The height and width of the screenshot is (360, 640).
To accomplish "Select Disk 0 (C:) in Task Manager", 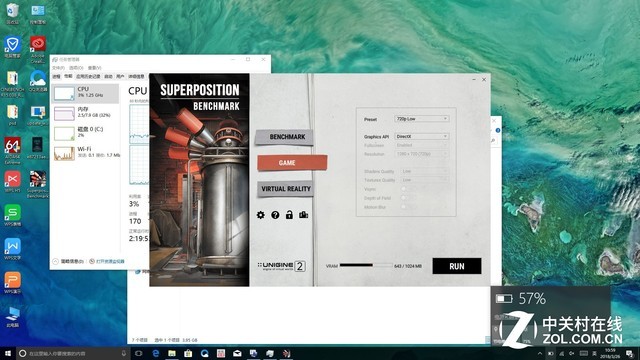I will 86,133.
